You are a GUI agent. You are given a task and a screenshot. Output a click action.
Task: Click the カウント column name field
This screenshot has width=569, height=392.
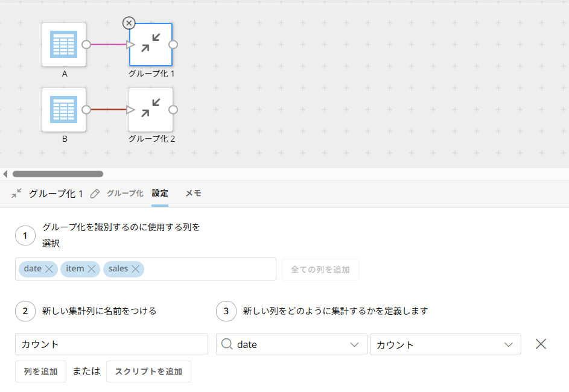click(112, 344)
